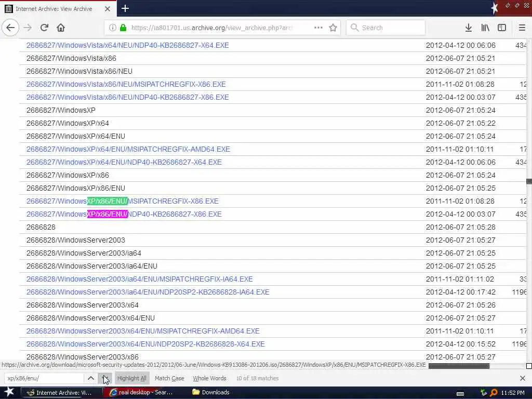Open WindowsVista x64 NDP40-KB2686827-X64.EXE link
Viewport: 532px width, 399px height.
[128, 45]
